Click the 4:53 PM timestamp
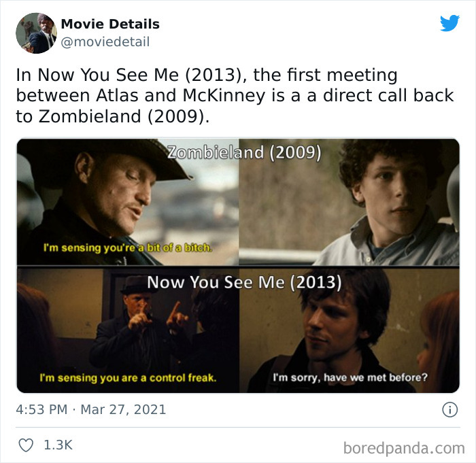The width and height of the screenshot is (476, 463). pos(41,409)
